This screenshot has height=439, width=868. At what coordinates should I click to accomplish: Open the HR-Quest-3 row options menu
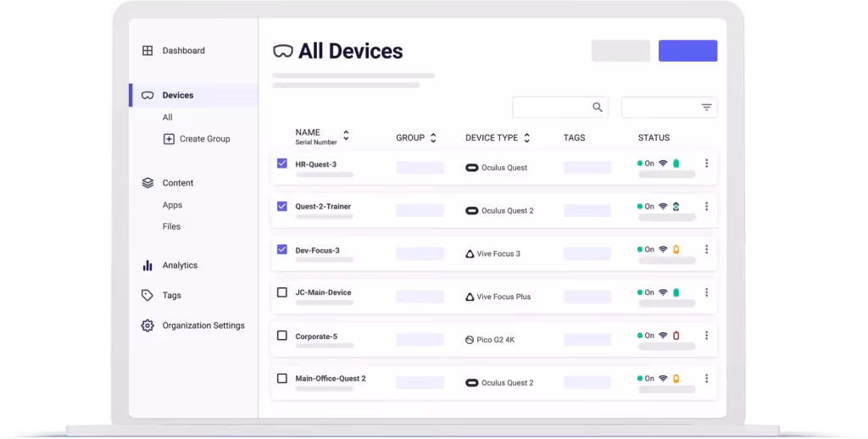(706, 164)
